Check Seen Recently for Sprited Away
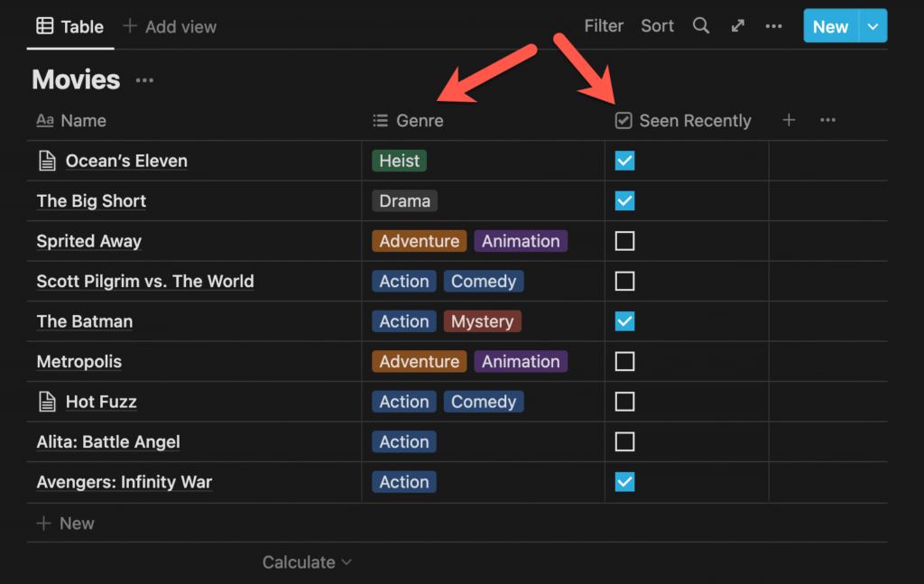The width and height of the screenshot is (924, 584). [624, 241]
